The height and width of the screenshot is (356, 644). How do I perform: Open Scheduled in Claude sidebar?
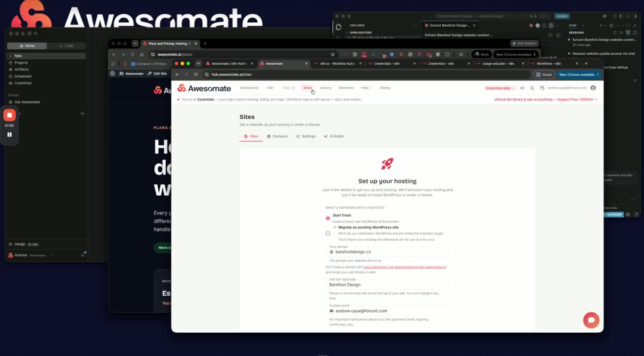click(x=46, y=77)
